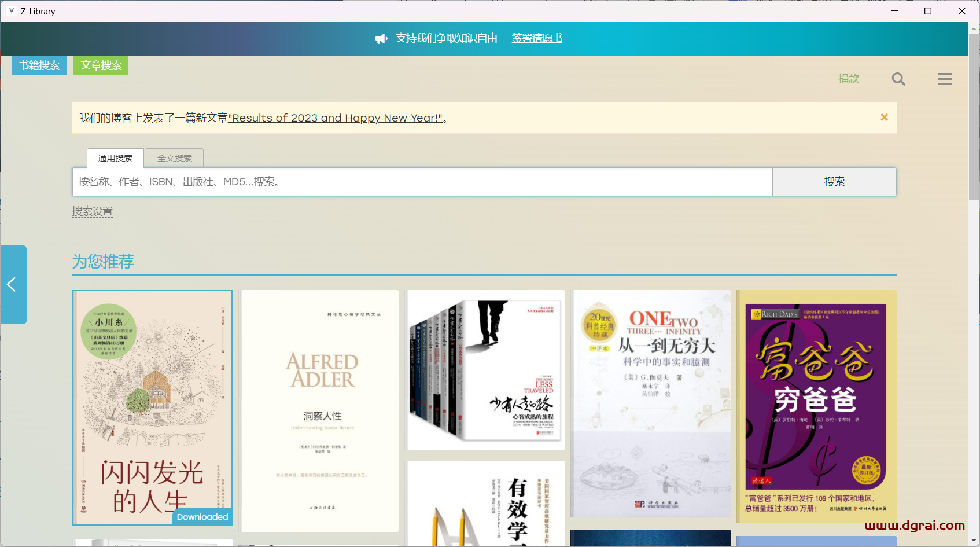Maximize the Z-Library window
This screenshot has height=547, width=980.
coord(928,11)
